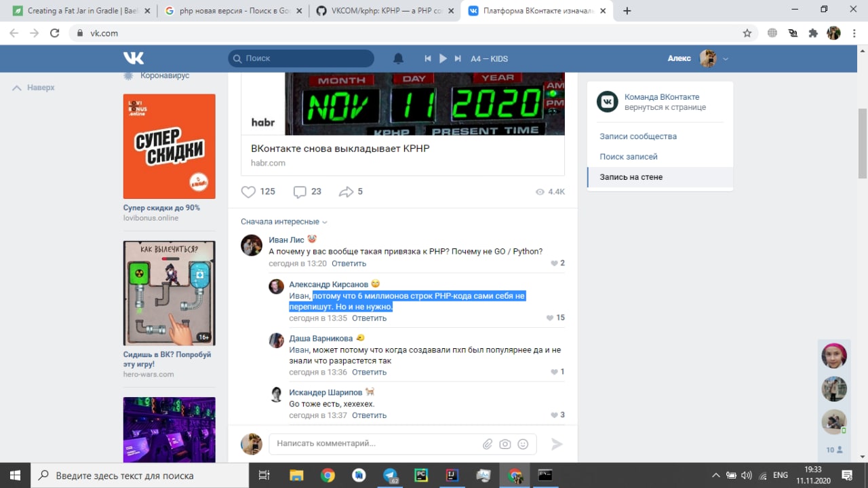Open a new browser tab
868x488 pixels.
627,11
